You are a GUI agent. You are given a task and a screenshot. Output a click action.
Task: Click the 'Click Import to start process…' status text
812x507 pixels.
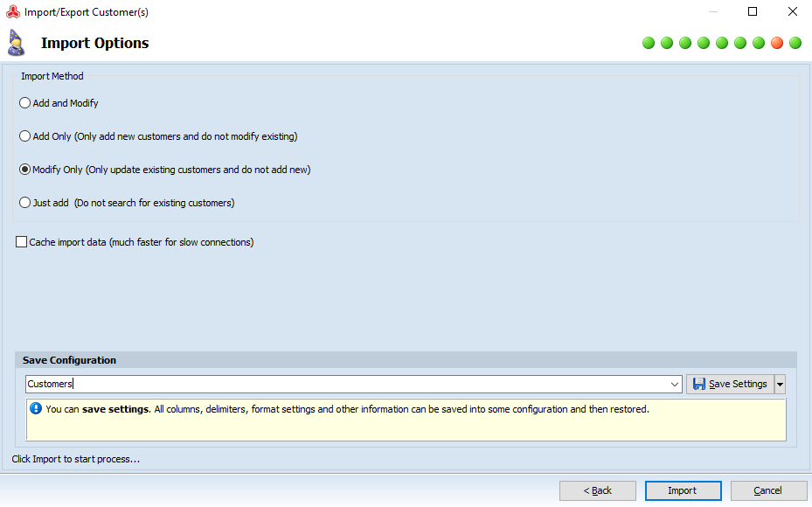click(76, 459)
